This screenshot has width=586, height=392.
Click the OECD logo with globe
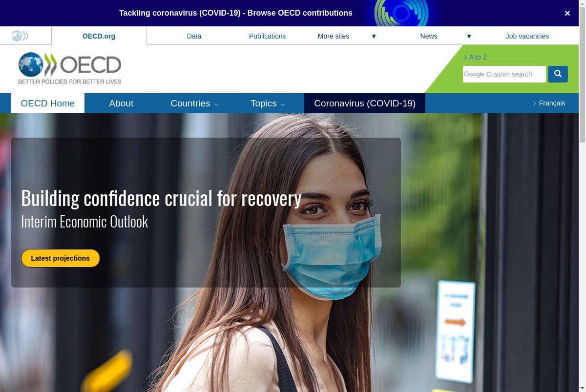(x=70, y=68)
